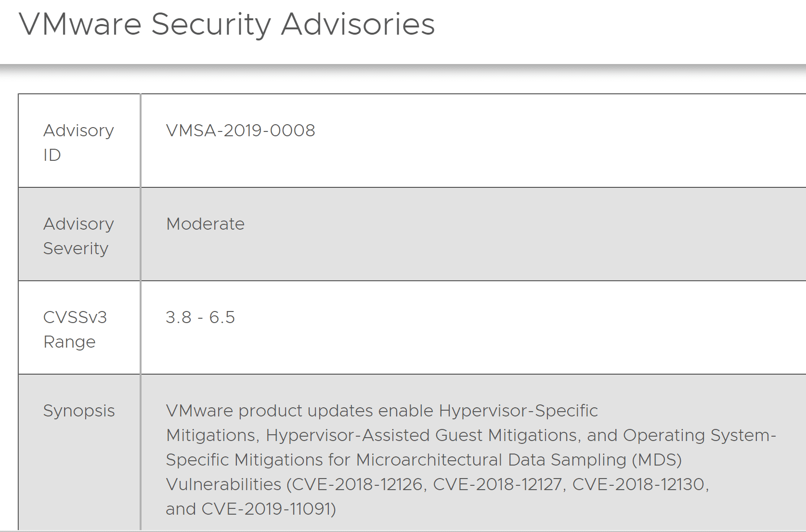
Task: Click CVE-2018-12126 in the synopsis
Action: click(x=358, y=484)
